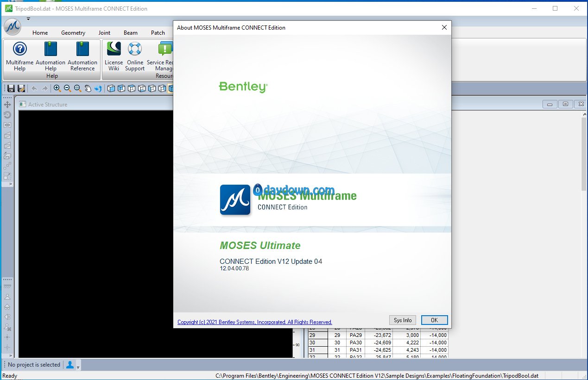Select the Zoom to Fit magnifier
Image resolution: width=588 pixels, height=380 pixels.
pos(77,88)
